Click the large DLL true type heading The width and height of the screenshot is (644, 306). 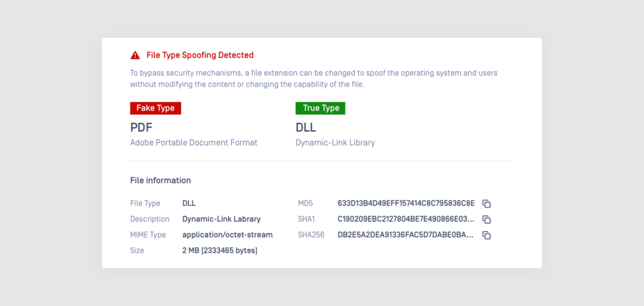[306, 128]
